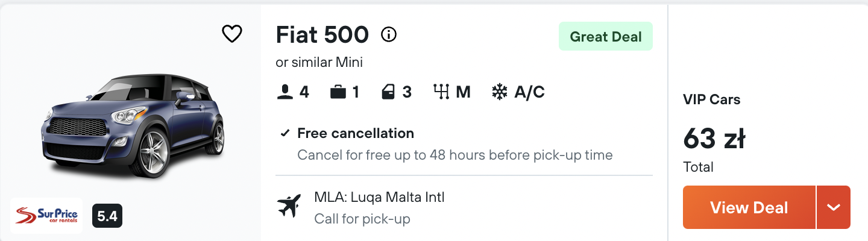This screenshot has width=868, height=241.
Task: Open the Fiat 500 title
Action: click(x=322, y=35)
